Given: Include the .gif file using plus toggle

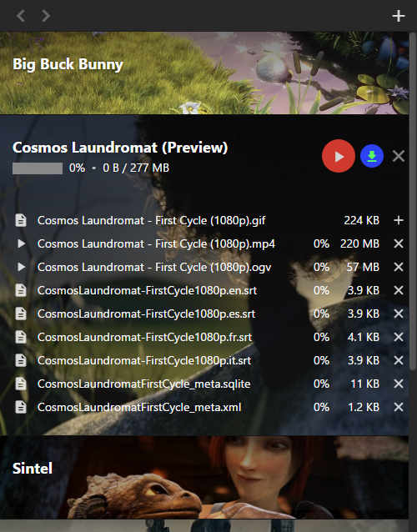Looking at the screenshot, I should [x=399, y=220].
